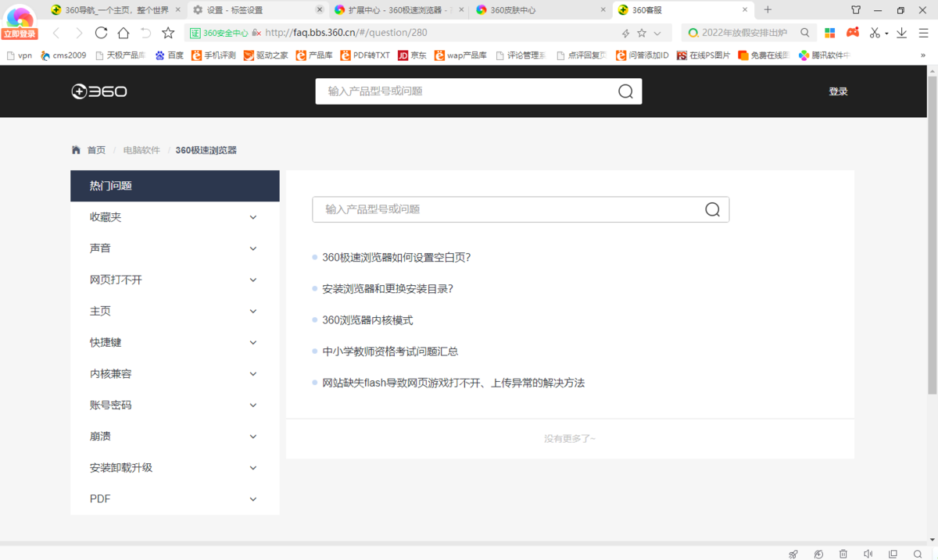This screenshot has width=938, height=560.
Task: Open the bookmark star dropdown next to address bar
Action: pyautogui.click(x=657, y=33)
